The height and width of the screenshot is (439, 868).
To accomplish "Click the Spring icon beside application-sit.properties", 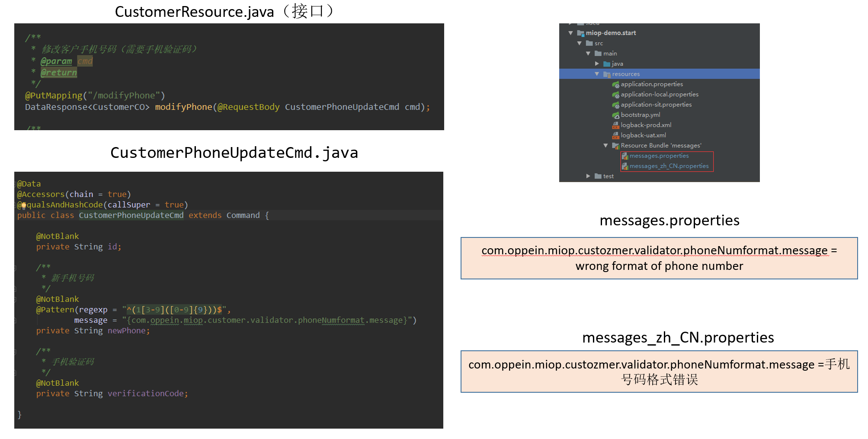I will pyautogui.click(x=616, y=105).
